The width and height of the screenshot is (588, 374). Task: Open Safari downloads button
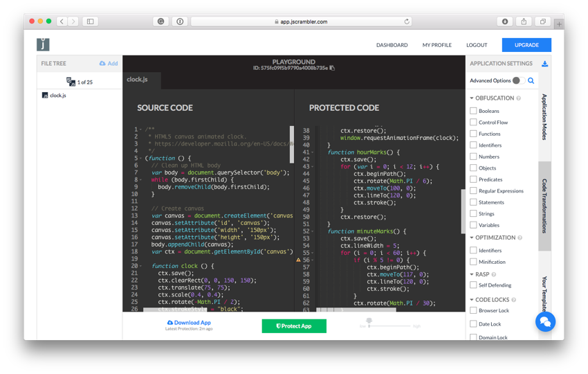(x=505, y=21)
